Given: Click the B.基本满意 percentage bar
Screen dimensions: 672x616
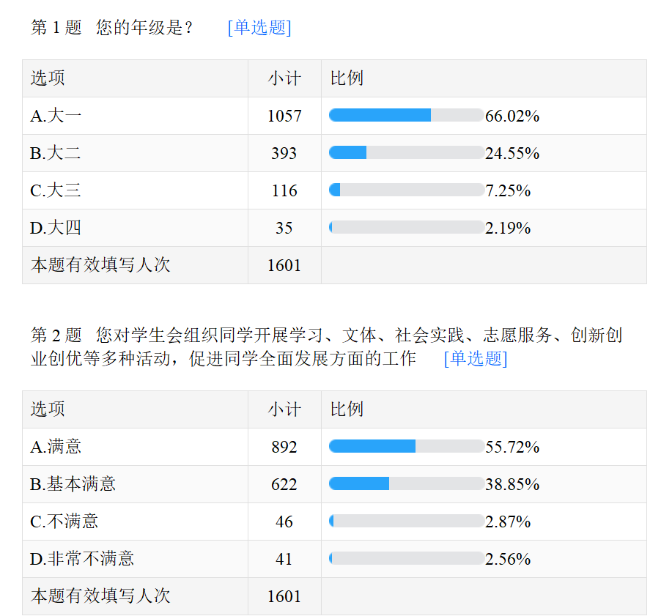Looking at the screenshot, I should point(406,484).
